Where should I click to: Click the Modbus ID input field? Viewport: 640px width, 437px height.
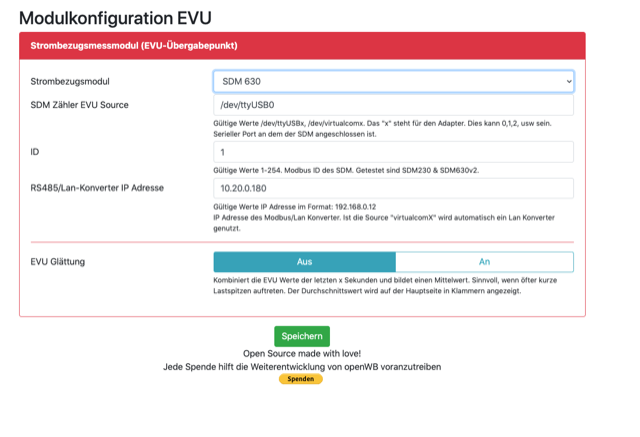click(x=393, y=152)
